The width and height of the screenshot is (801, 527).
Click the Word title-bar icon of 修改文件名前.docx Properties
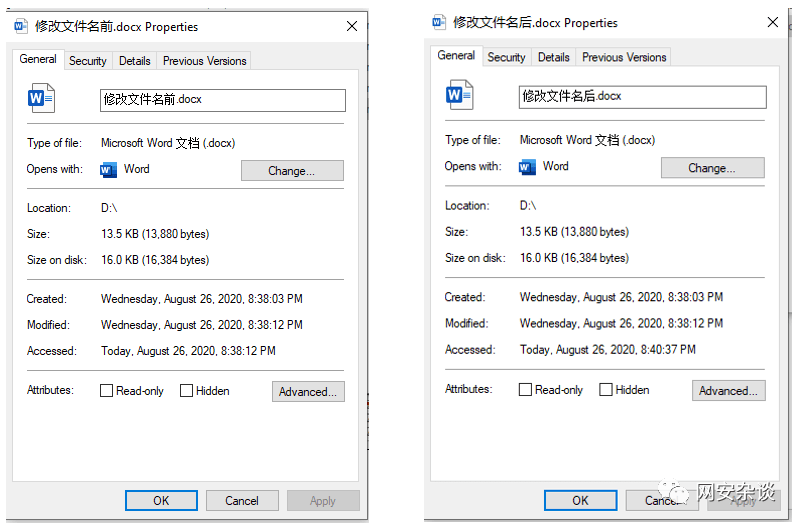click(x=21, y=26)
